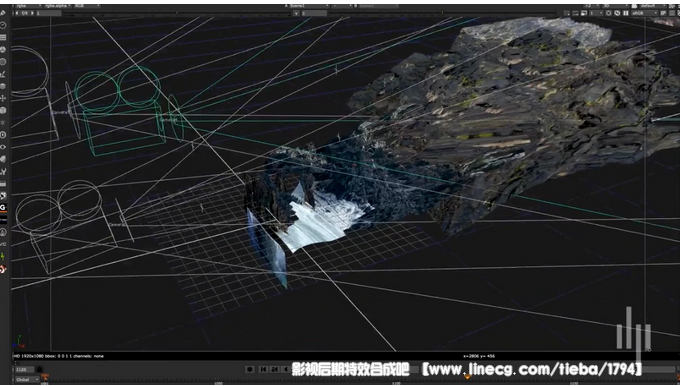Click the increase gain f-stop arrow

[32, 13]
